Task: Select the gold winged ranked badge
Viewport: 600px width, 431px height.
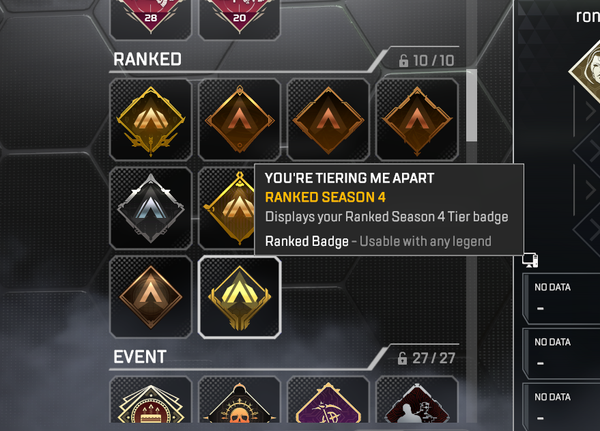Action: [x=150, y=119]
